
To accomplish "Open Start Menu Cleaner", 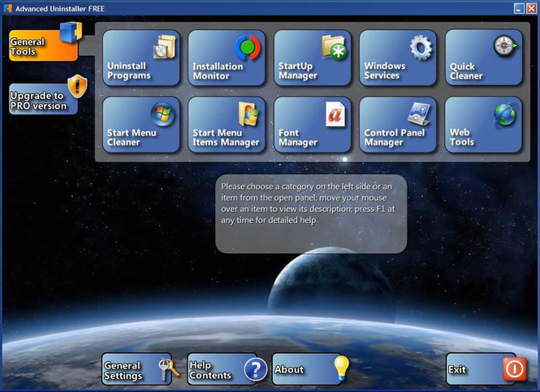I will [141, 125].
